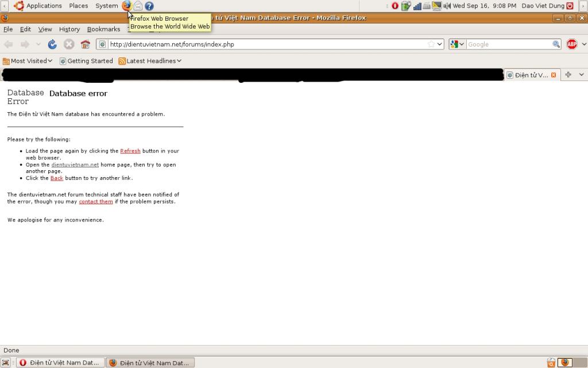588x368 pixels.
Task: Click the Show Desktop button in bottom panel
Action: pos(6,362)
